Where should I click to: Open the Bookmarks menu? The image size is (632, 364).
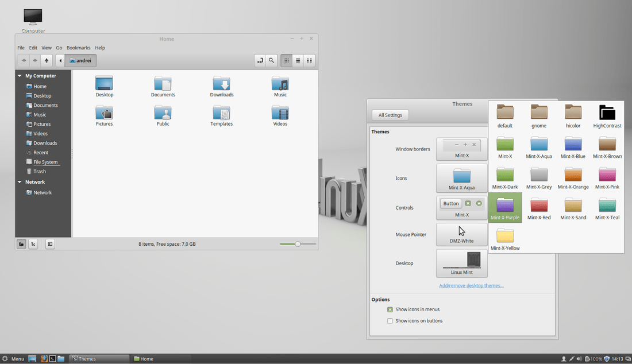click(x=78, y=48)
